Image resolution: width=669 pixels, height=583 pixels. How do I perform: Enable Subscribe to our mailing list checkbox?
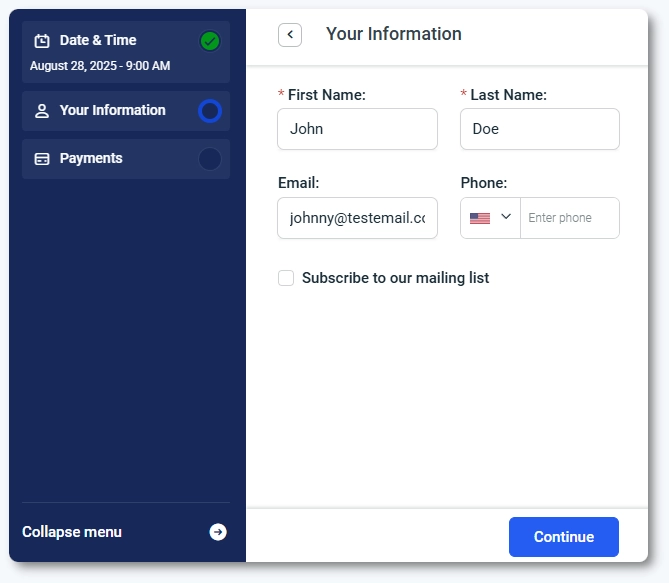pyautogui.click(x=286, y=278)
